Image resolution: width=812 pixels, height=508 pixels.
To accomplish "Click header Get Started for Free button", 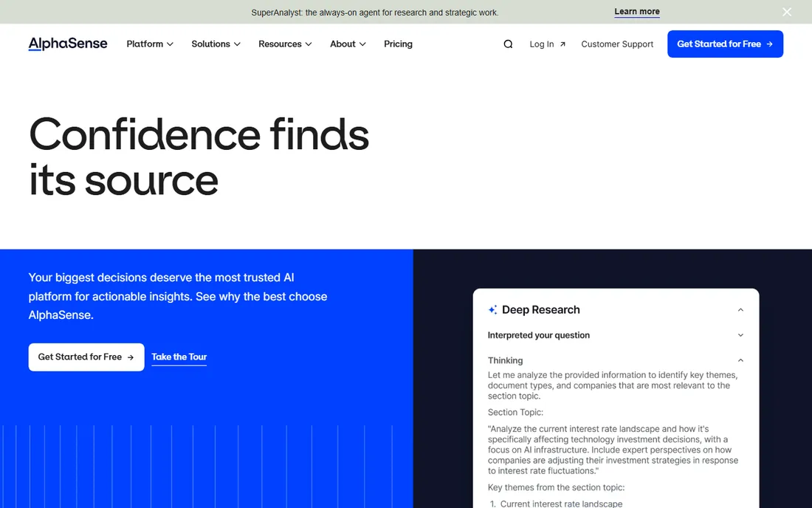I will (725, 44).
